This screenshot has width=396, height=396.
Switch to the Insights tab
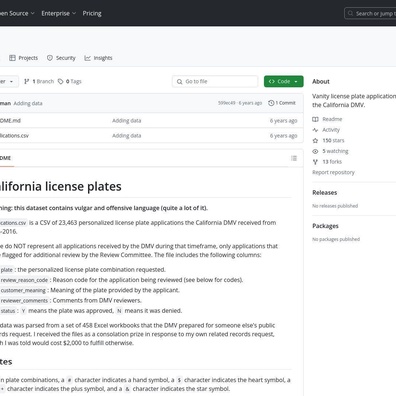98,58
